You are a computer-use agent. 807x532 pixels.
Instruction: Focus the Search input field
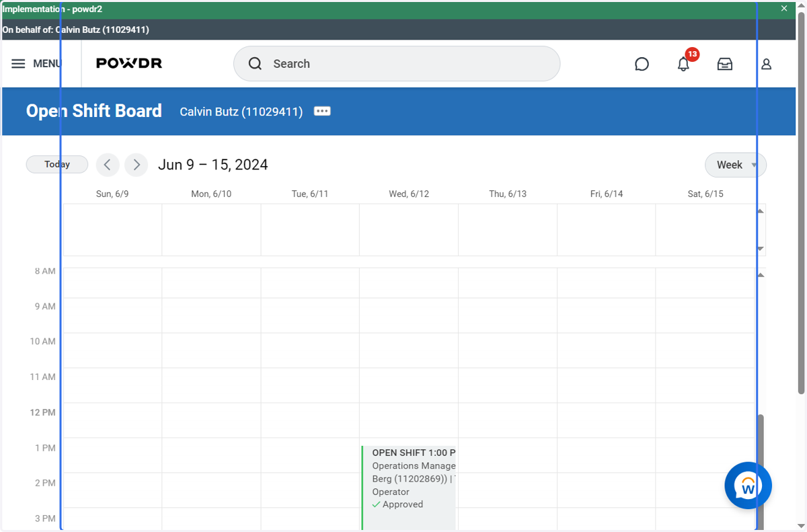(x=397, y=64)
